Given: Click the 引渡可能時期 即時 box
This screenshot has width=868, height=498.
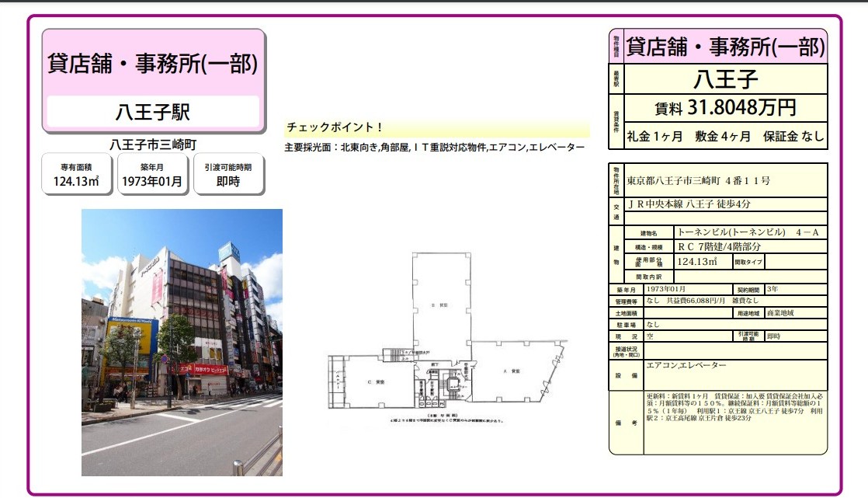Looking at the screenshot, I should (229, 174).
